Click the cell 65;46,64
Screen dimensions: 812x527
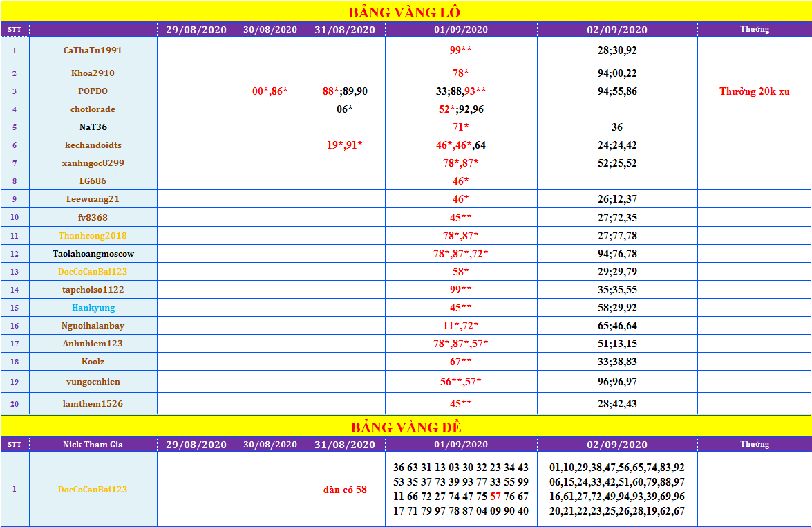[617, 326]
